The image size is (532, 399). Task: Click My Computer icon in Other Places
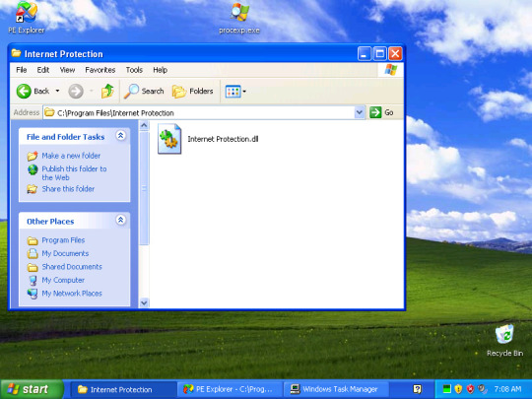tap(33, 280)
